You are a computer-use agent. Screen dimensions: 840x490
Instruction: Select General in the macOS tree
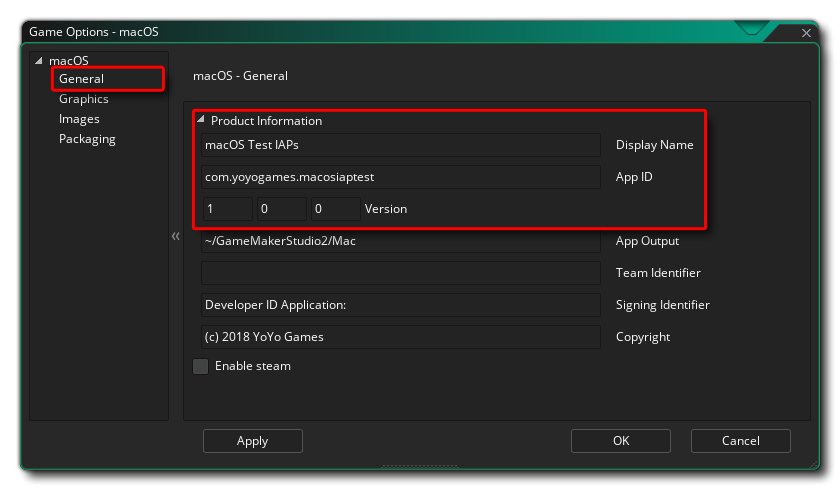click(81, 79)
